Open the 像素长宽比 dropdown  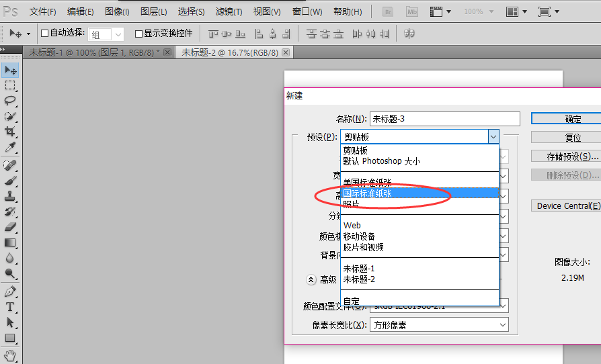tap(439, 325)
